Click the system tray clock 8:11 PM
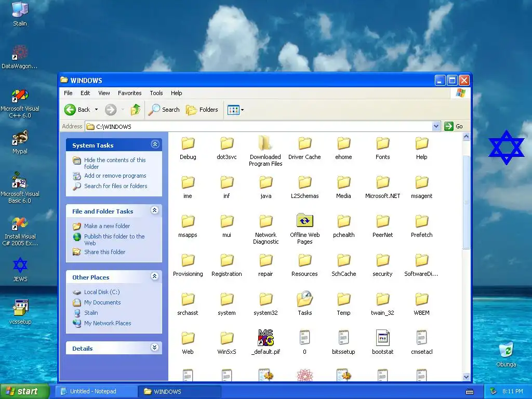 (x=513, y=392)
